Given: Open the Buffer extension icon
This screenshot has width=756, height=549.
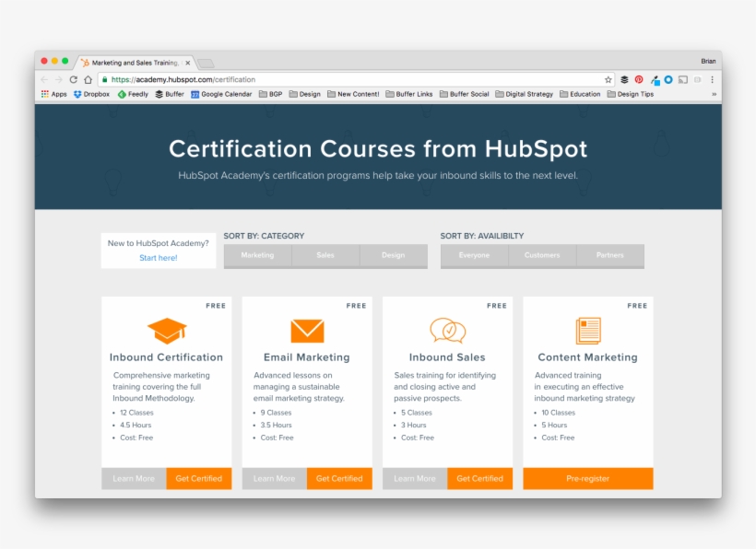Looking at the screenshot, I should [x=624, y=79].
